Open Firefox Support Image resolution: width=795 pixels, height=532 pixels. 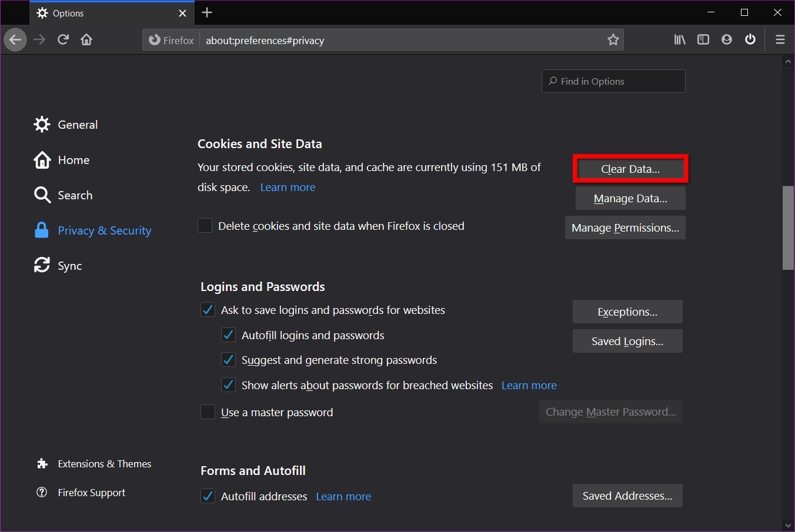(81, 493)
